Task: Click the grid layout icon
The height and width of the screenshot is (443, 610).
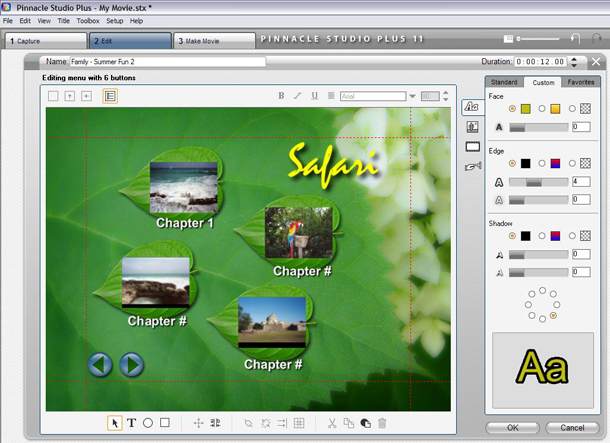Action: tap(299, 423)
